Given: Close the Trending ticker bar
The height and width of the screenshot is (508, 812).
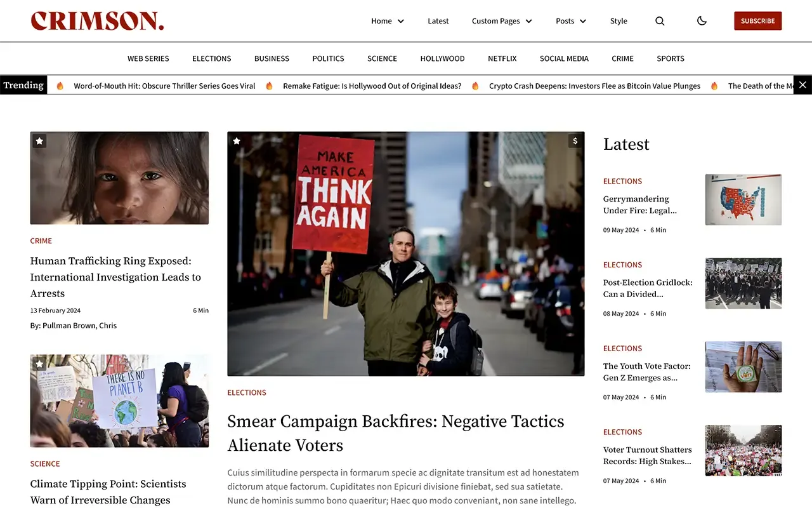Looking at the screenshot, I should point(802,85).
